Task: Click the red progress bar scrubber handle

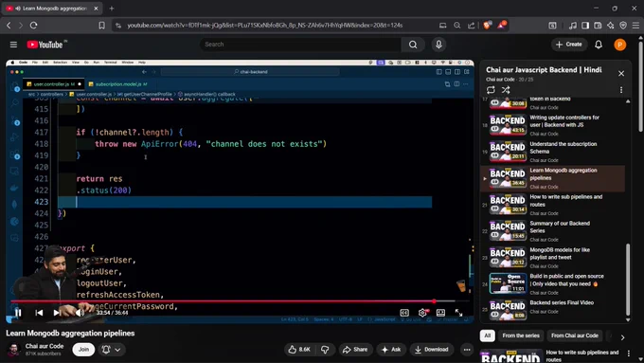Action: click(x=434, y=301)
